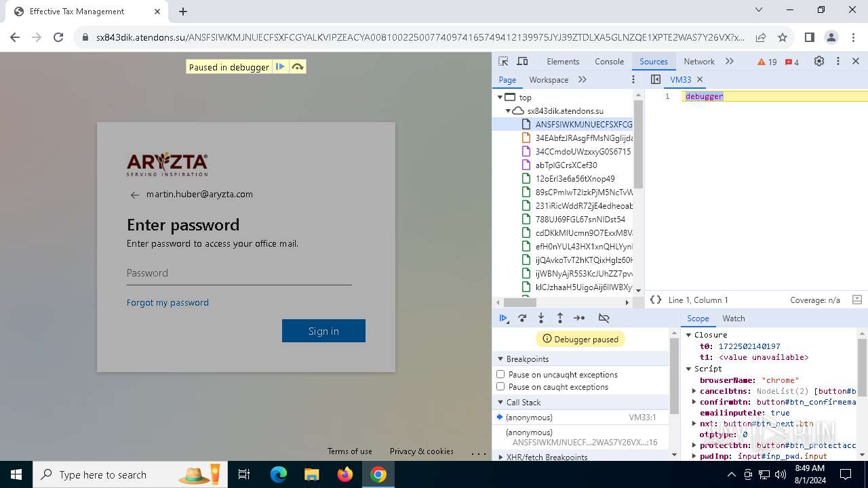The width and height of the screenshot is (868, 488).
Task: Select the inspect element tool in DevTools
Action: 503,61
